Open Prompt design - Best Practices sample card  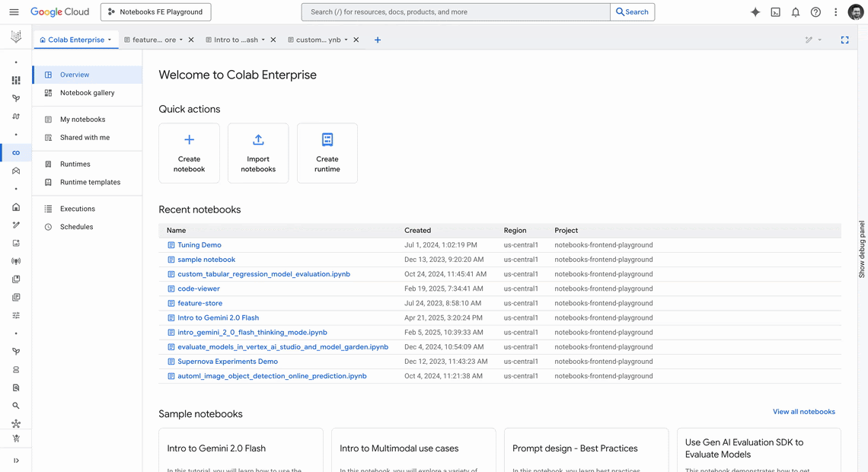coord(586,450)
